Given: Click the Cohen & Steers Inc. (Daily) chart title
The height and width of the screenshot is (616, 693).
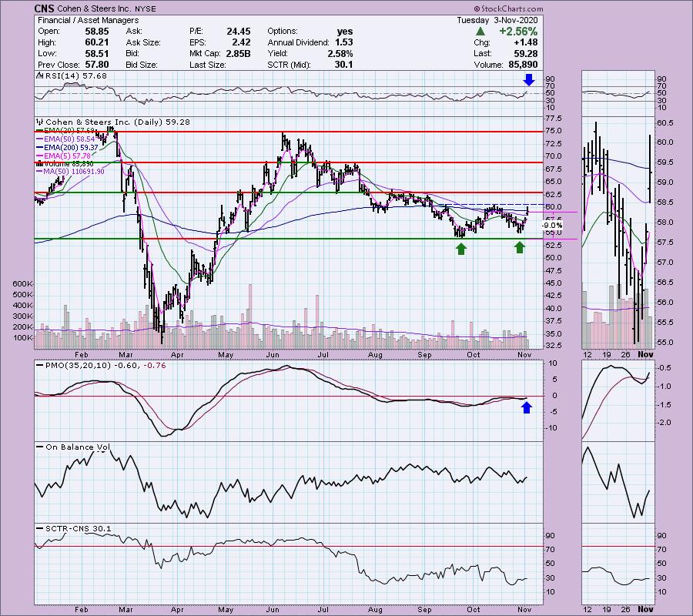Looking at the screenshot, I should point(118,122).
